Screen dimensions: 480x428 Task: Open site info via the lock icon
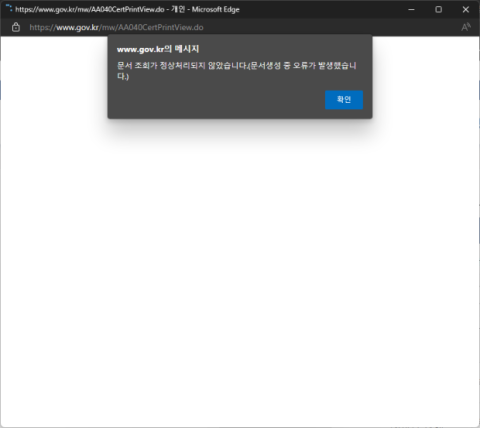(x=16, y=27)
